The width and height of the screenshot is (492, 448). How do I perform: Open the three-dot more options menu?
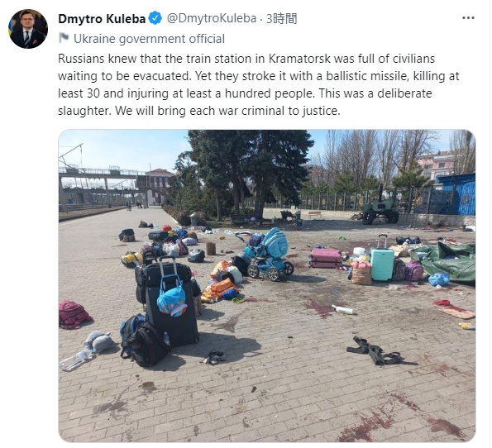pos(468,18)
